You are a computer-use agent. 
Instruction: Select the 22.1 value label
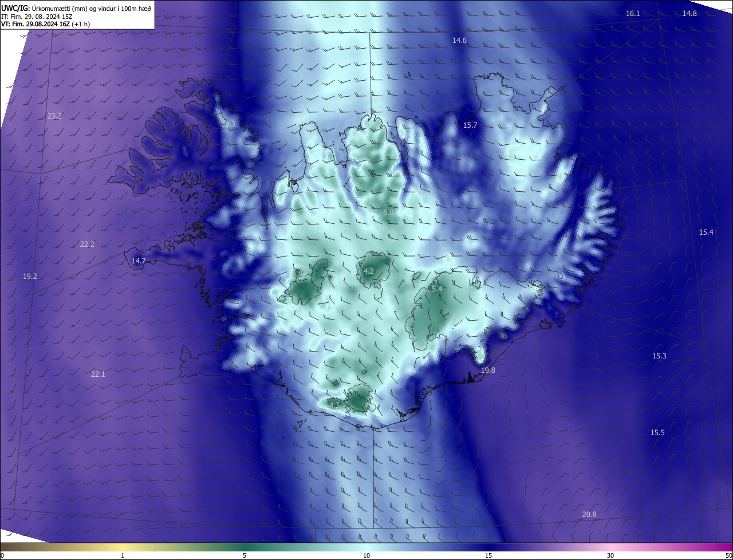coord(98,374)
